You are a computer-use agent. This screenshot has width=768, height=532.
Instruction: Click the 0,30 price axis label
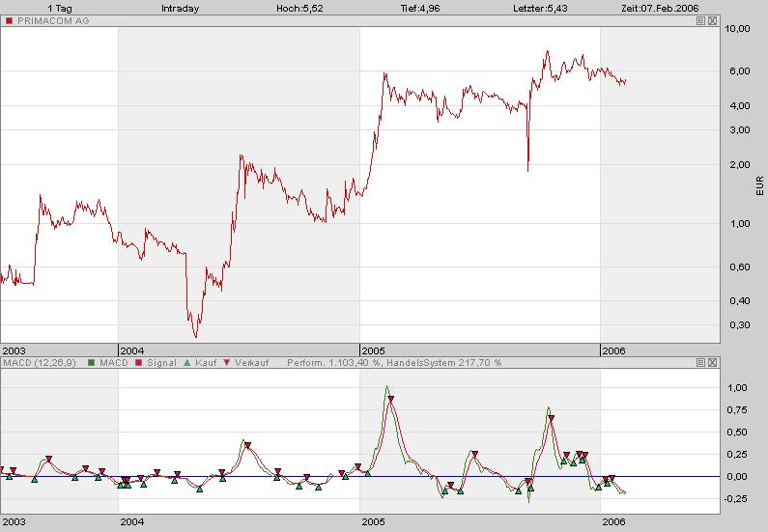click(740, 324)
